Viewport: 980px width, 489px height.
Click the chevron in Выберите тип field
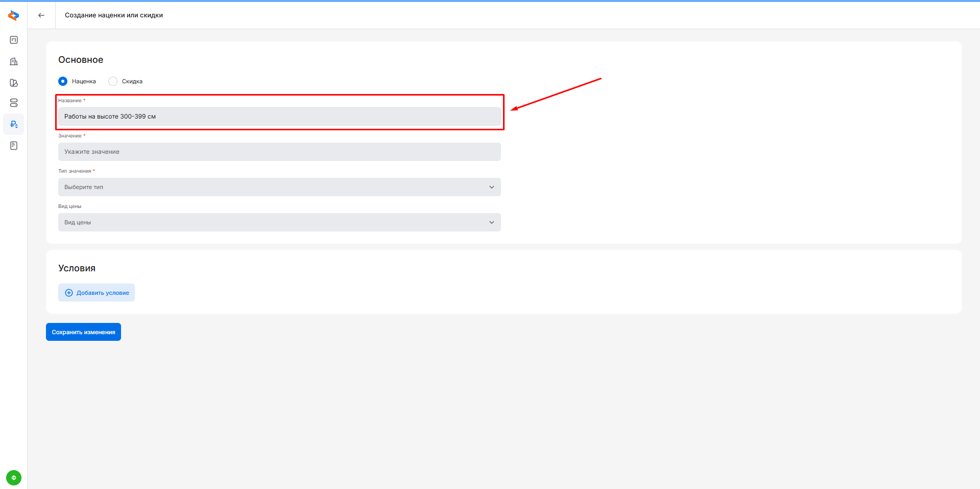tap(492, 187)
